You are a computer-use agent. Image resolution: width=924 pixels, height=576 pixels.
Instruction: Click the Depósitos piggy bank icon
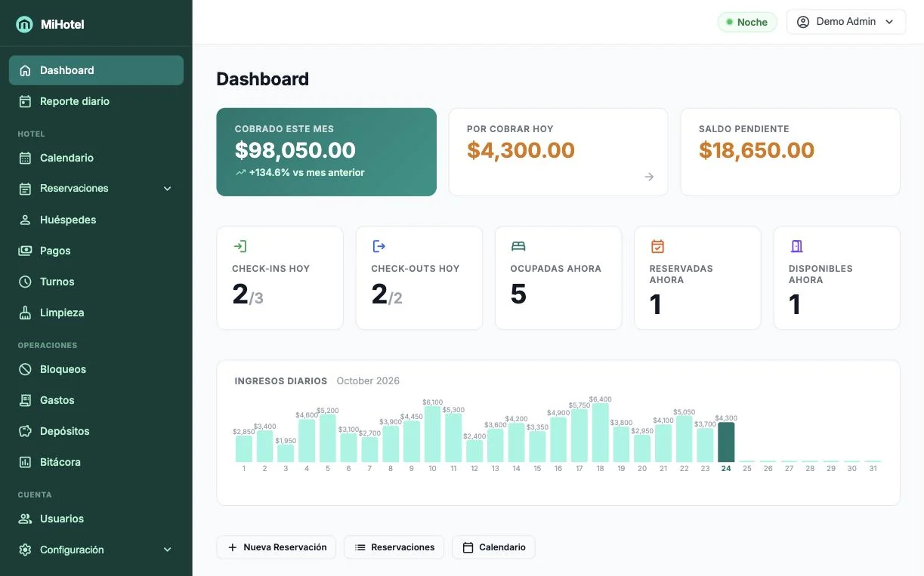pos(25,431)
